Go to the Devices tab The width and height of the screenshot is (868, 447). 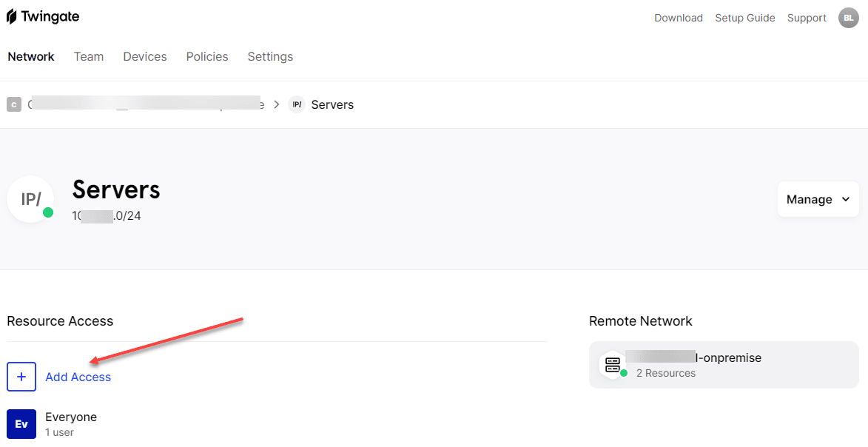point(145,56)
